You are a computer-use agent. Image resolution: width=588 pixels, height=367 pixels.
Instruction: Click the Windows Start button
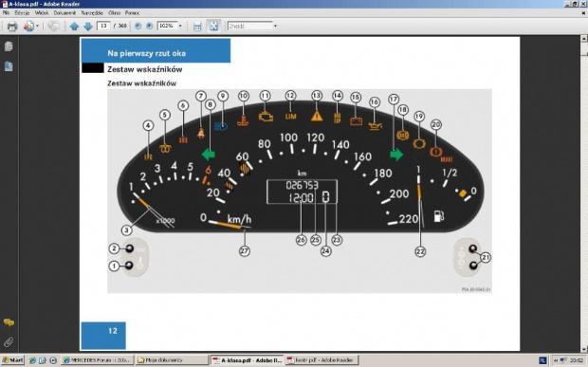[x=12, y=360]
